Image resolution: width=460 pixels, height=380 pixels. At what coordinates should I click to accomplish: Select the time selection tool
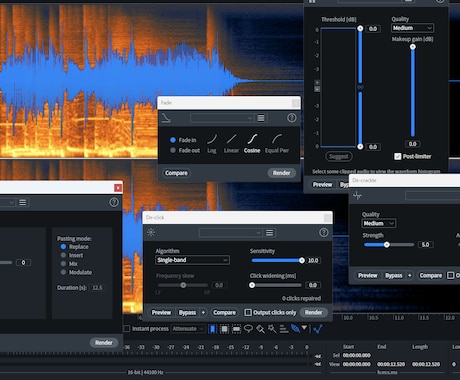(212, 329)
